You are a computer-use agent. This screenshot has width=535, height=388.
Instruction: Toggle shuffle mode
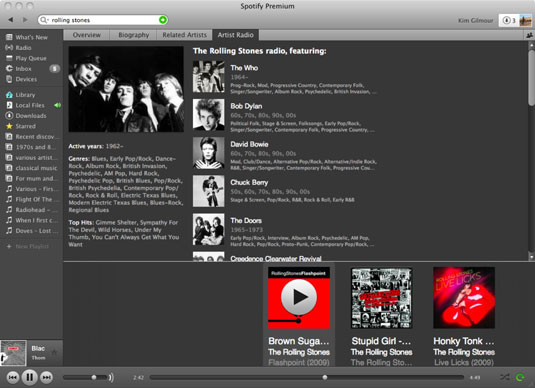(x=505, y=377)
